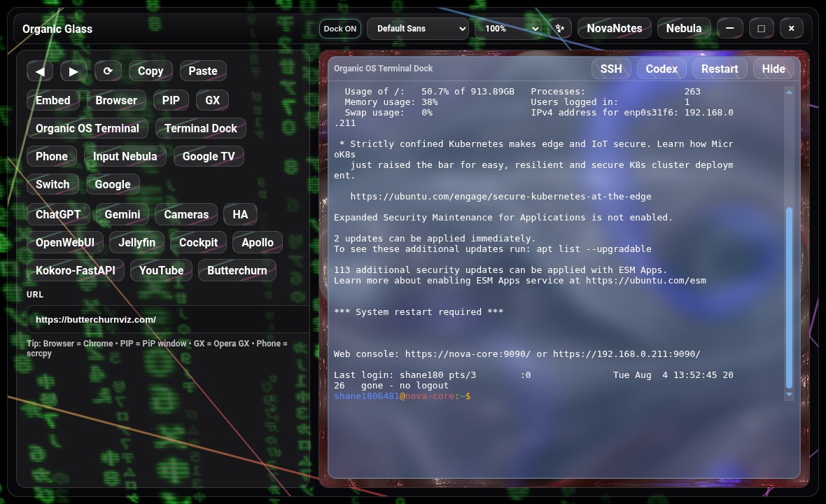The image size is (826, 504).
Task: Click the terminal scrollbar up arrow
Action: [789, 92]
